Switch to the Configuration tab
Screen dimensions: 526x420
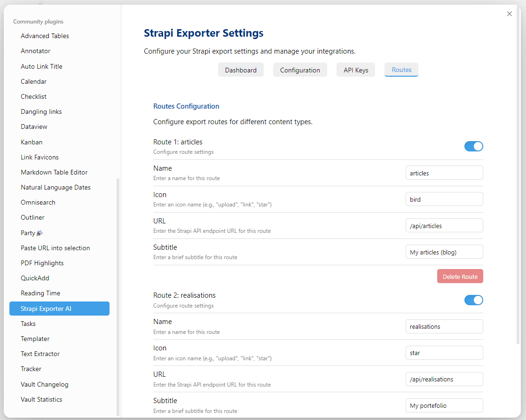click(300, 70)
